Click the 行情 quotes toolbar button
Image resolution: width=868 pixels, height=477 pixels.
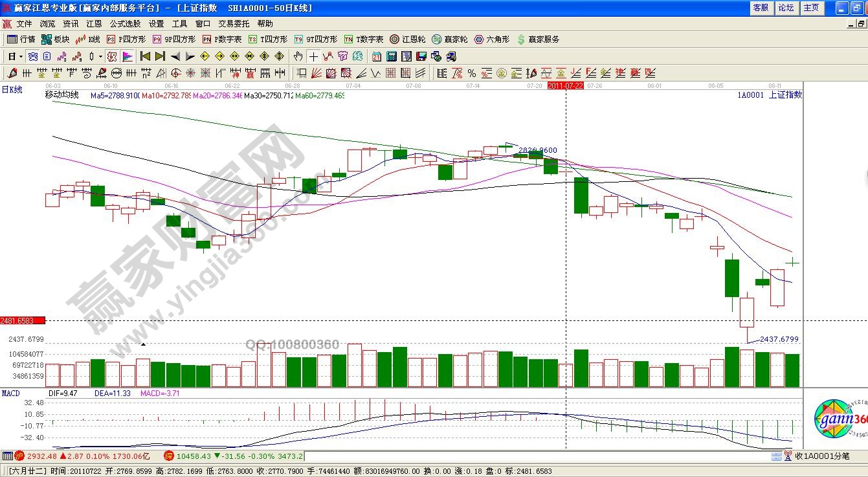pos(21,39)
